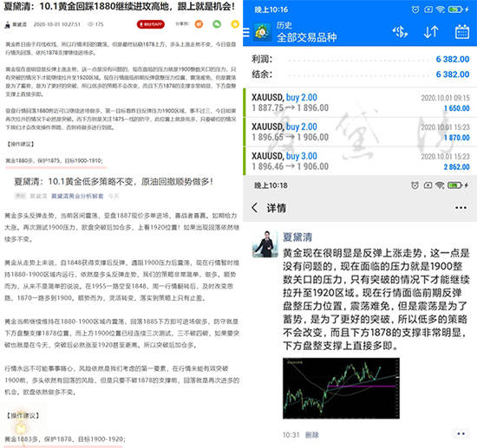Select the 结余 value 6 382.00

tap(453, 75)
